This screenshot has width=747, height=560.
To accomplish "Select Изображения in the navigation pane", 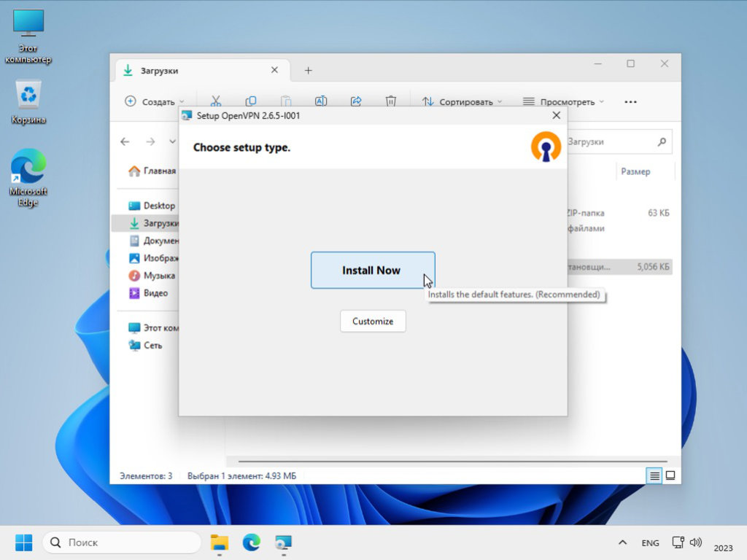I will [154, 257].
